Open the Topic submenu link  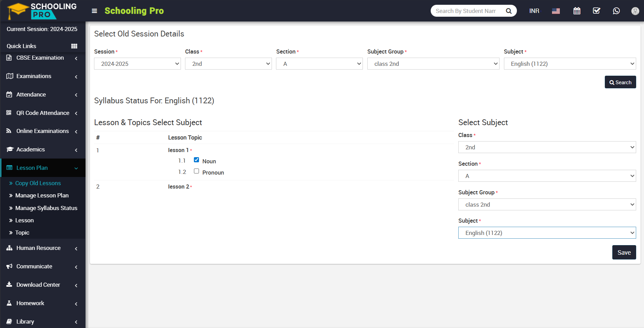[22, 233]
